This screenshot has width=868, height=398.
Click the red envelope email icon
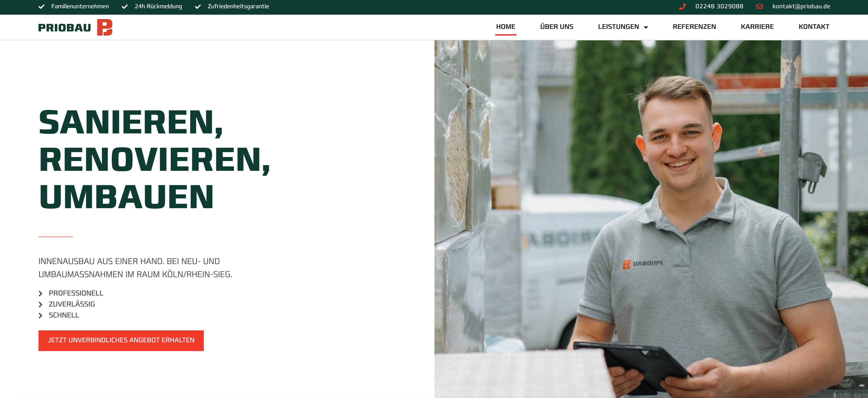pyautogui.click(x=759, y=6)
